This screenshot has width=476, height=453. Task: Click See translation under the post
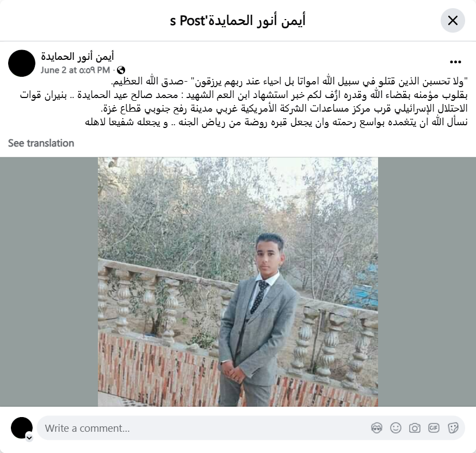tap(41, 143)
